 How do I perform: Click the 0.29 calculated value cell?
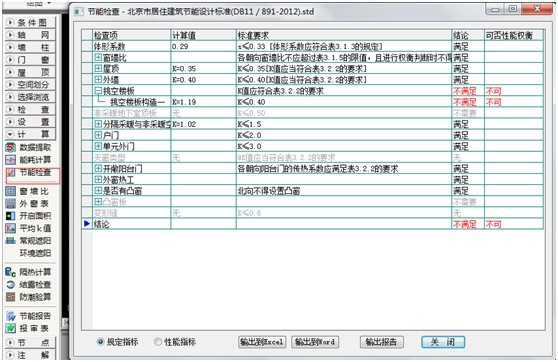tap(204, 46)
